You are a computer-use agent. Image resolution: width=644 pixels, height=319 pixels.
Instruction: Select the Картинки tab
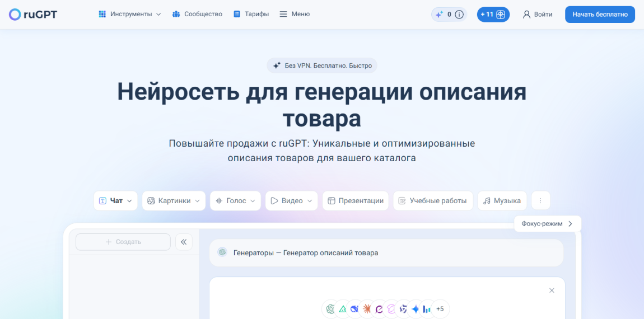(x=174, y=201)
